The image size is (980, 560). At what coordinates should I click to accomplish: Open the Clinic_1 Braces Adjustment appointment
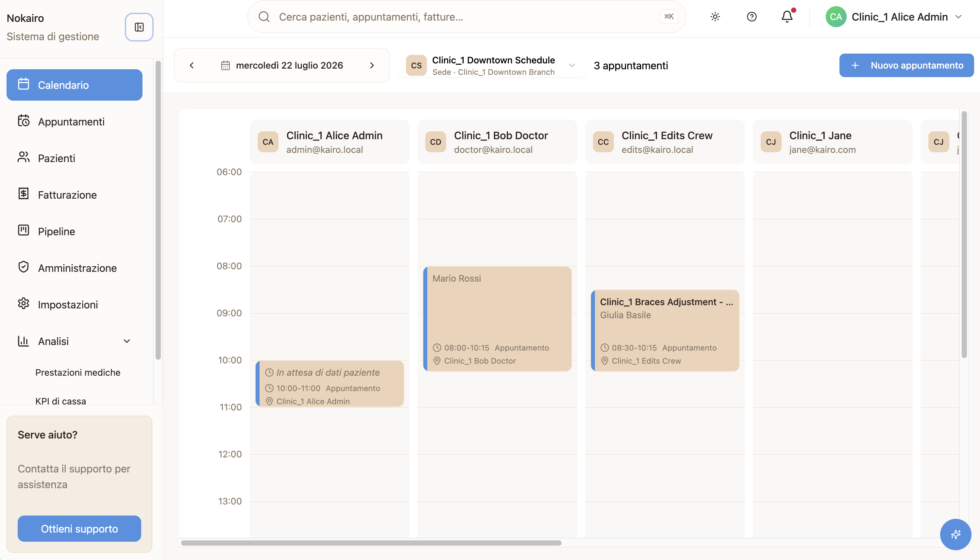(665, 331)
